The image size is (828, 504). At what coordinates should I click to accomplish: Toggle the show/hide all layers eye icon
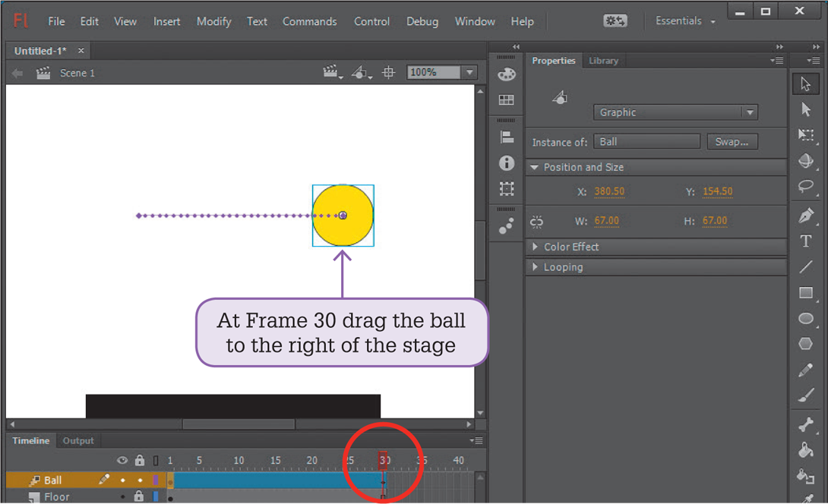tap(122, 460)
